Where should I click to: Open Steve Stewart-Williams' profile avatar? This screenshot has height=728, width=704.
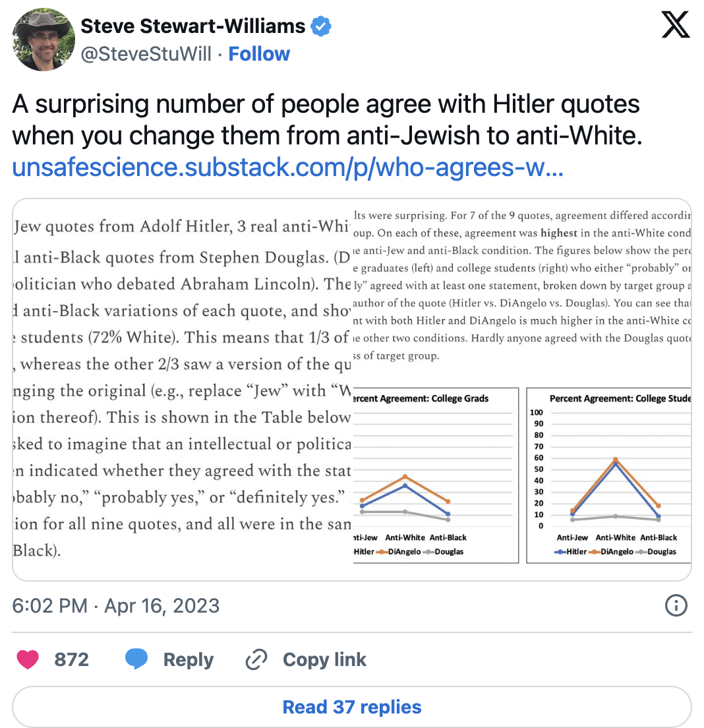[x=44, y=40]
